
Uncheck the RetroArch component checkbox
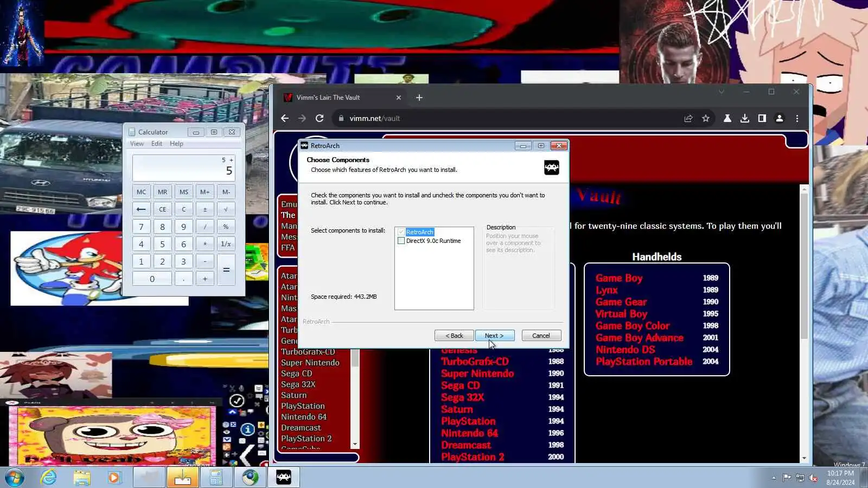click(401, 232)
